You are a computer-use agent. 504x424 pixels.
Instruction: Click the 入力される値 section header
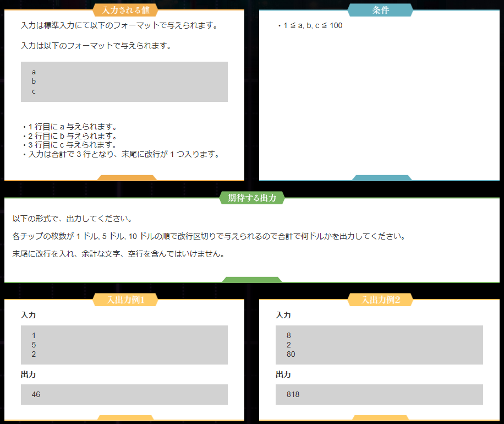(125, 10)
